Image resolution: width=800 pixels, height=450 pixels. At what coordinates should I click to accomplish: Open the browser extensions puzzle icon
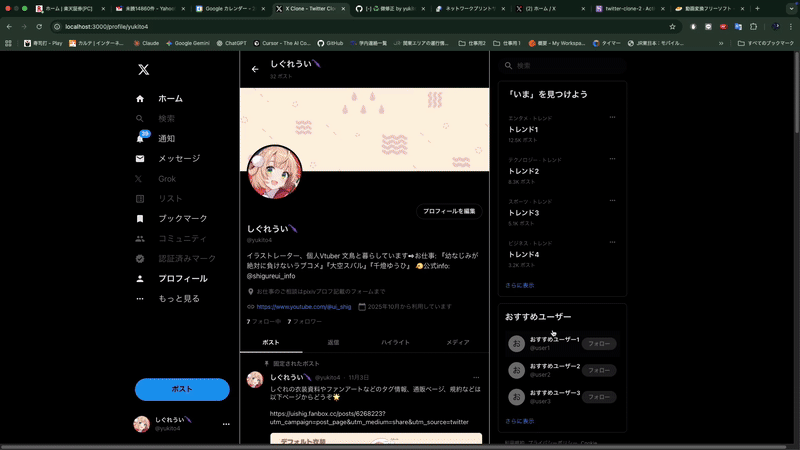pyautogui.click(x=754, y=27)
